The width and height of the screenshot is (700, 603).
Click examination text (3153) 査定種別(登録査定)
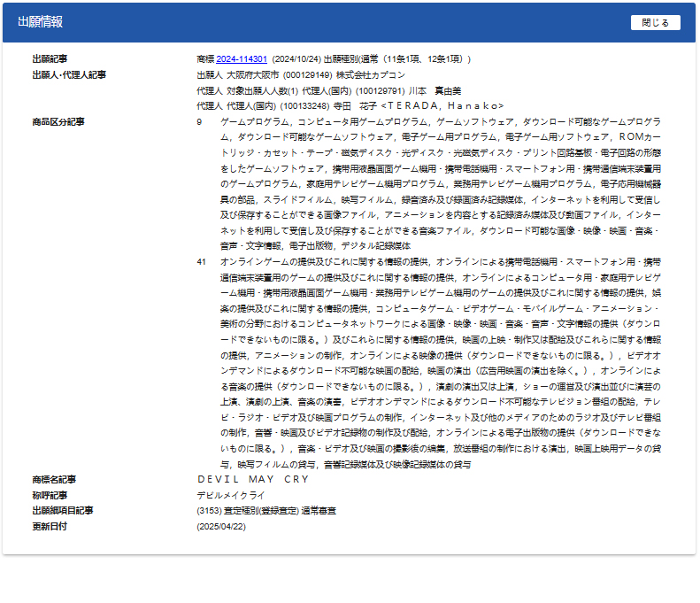pos(248,510)
